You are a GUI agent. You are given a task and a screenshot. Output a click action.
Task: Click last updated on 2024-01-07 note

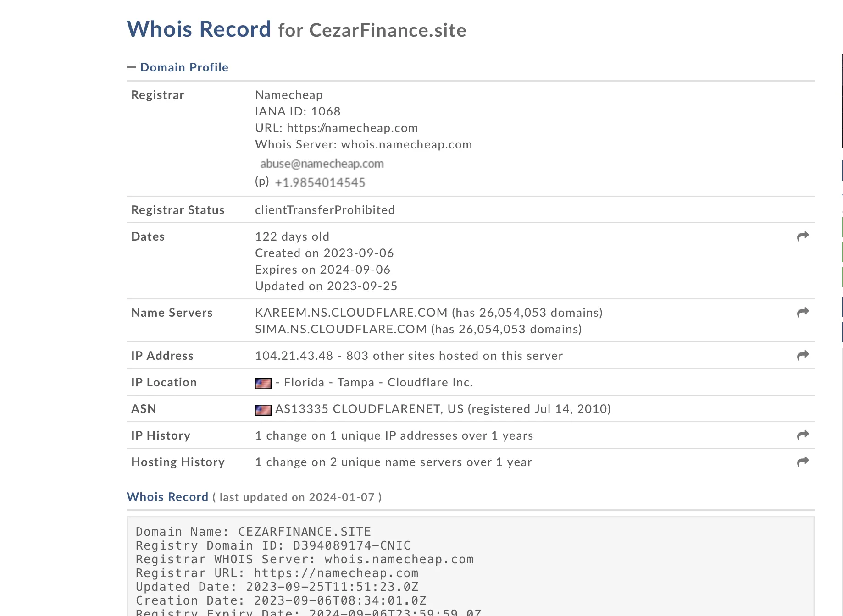coord(297,497)
